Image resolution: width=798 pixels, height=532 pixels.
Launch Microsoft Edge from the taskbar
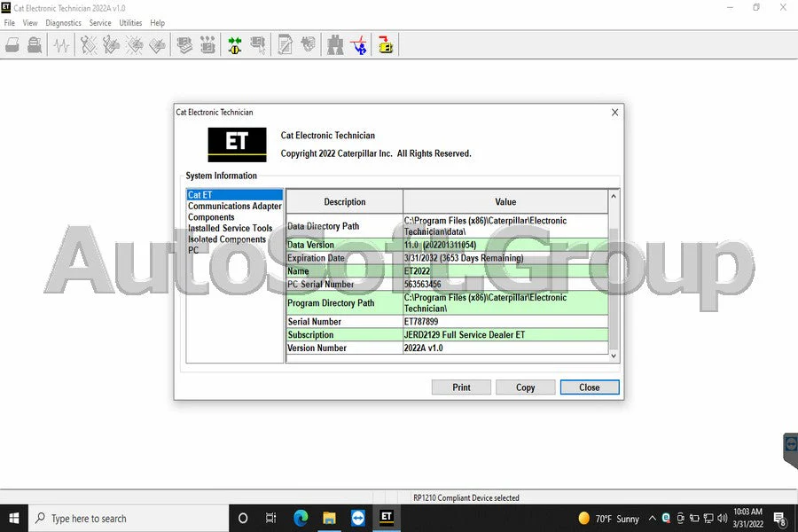[x=300, y=517]
